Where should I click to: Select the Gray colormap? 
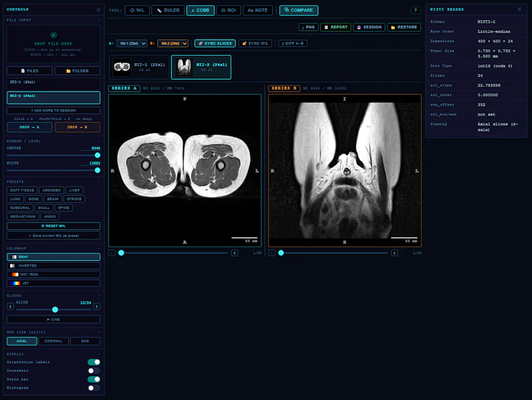click(x=54, y=257)
